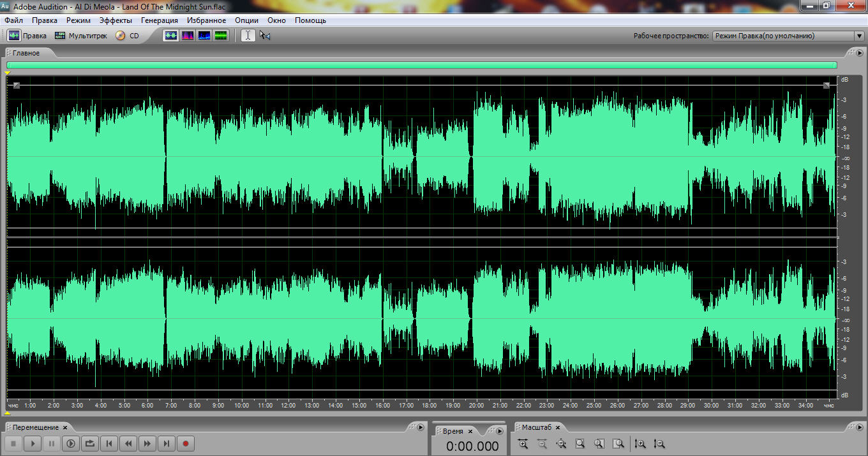
Task: Jump to the end with go-to-end button
Action: pos(167,443)
